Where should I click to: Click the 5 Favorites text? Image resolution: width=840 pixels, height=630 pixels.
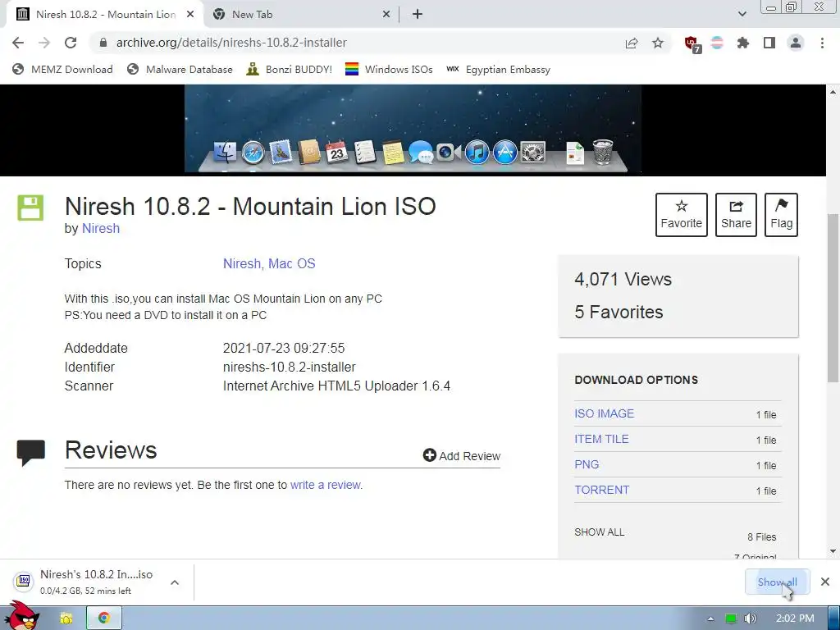click(x=619, y=312)
